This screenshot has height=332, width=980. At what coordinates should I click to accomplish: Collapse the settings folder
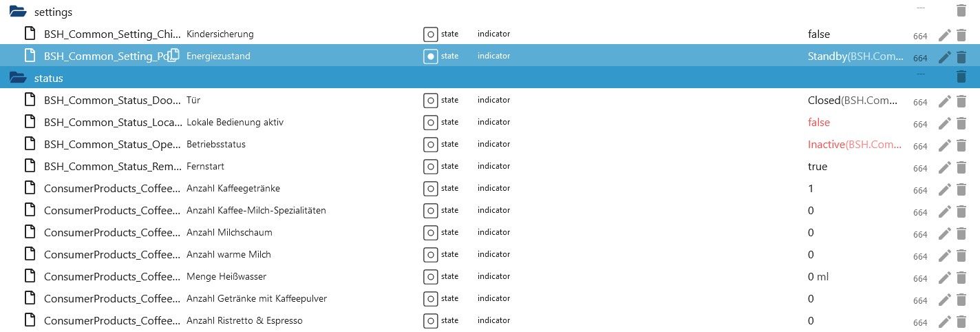pos(18,12)
